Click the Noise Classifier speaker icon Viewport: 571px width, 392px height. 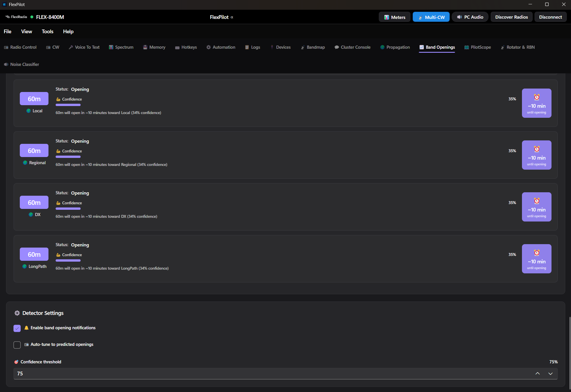[x=6, y=64]
